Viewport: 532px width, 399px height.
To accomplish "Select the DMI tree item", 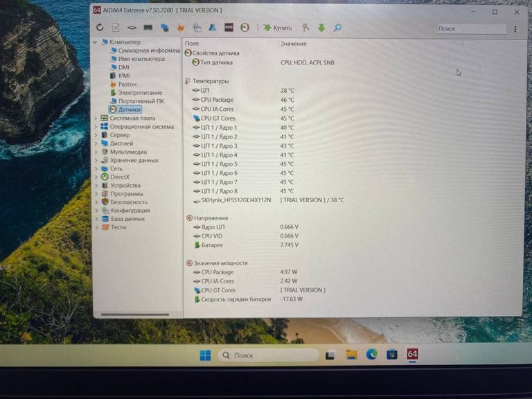I will [120, 67].
